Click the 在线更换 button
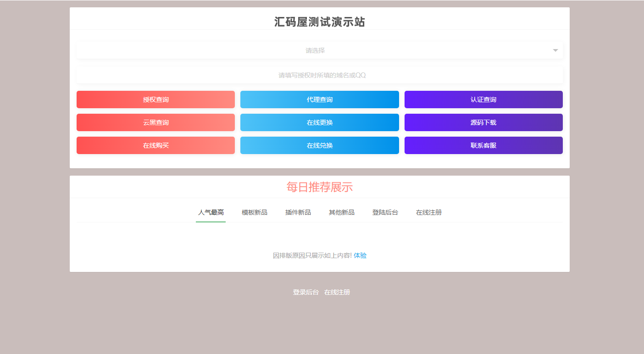 [320, 122]
